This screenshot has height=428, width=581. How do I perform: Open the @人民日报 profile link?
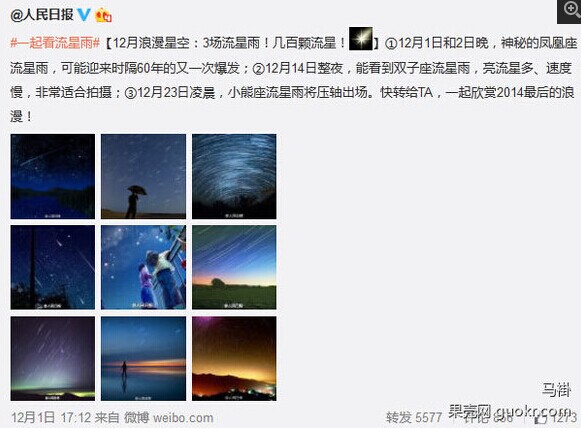pos(42,15)
